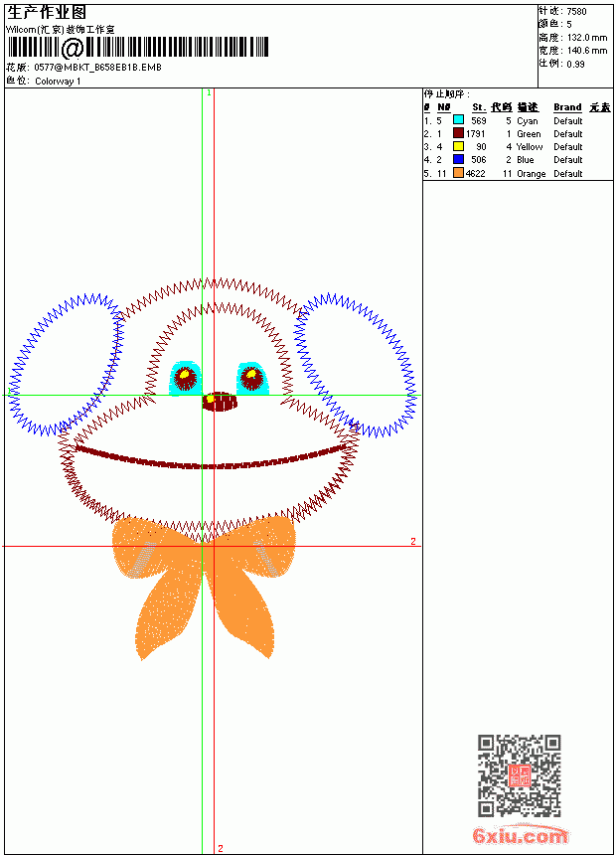
Task: Click the left blue zigzag ear
Action: tap(66, 364)
